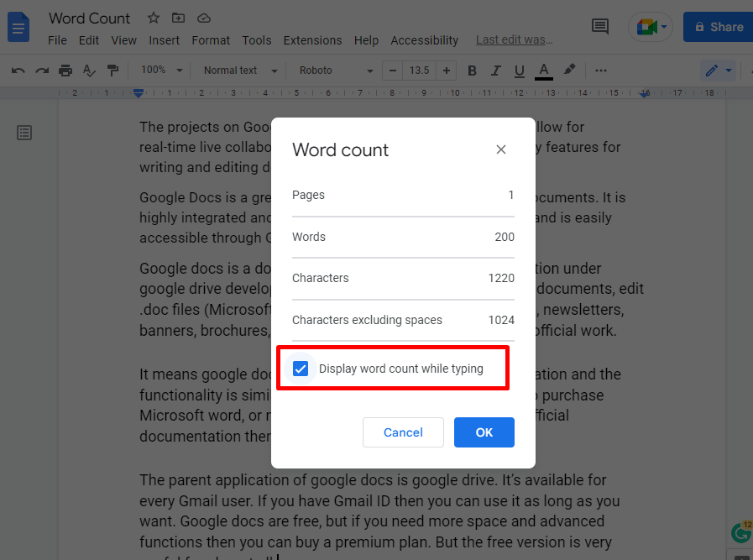Open the comment history icon
This screenshot has height=560, width=753.
coord(600,26)
